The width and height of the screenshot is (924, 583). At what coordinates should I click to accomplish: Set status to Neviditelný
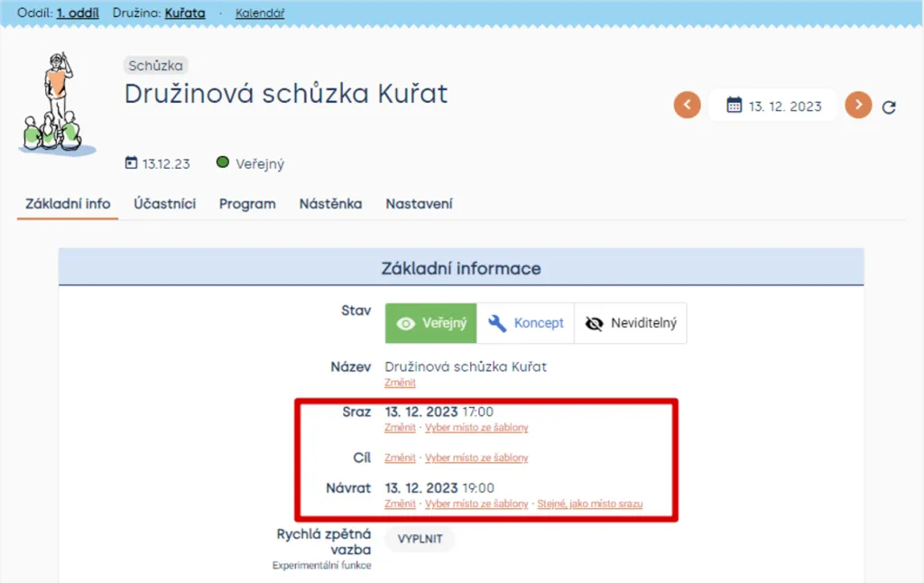[x=631, y=323]
